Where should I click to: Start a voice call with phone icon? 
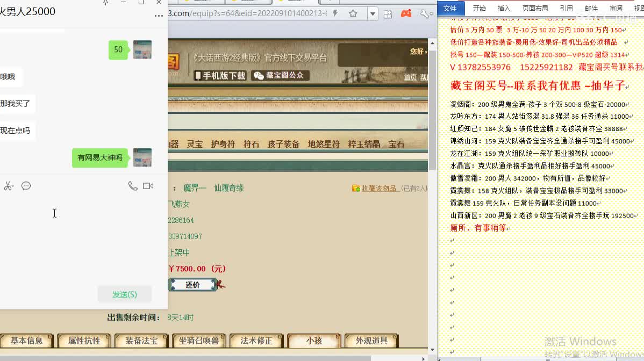point(133,186)
